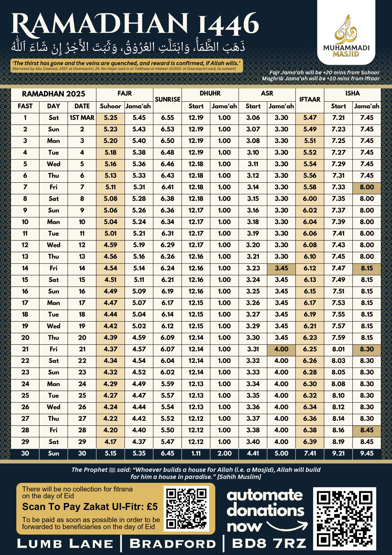This screenshot has width=392, height=555.
Task: Click Isha start 7.31 on Thu 6
Action: pos(338,175)
